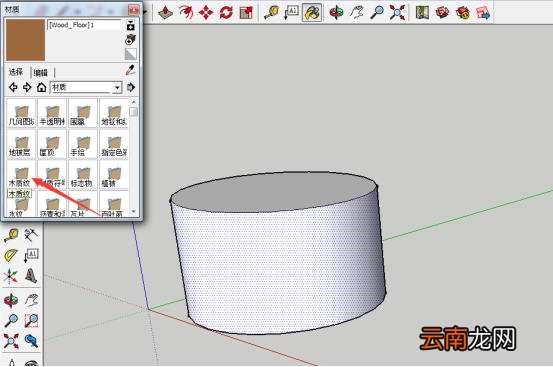This screenshot has width=553, height=367.
Task: Switch to the 编辑 tab
Action: click(x=41, y=73)
